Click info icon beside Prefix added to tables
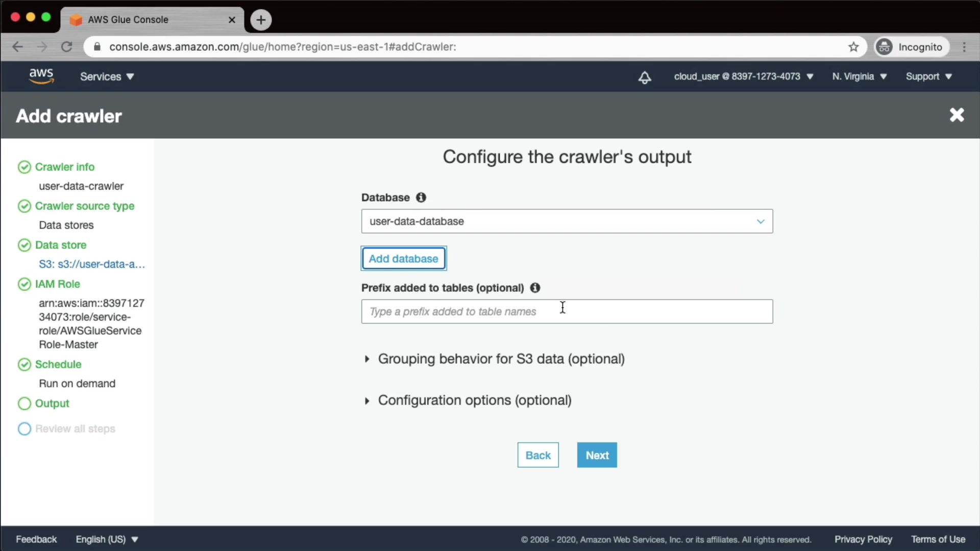Image resolution: width=980 pixels, height=551 pixels. pos(535,288)
